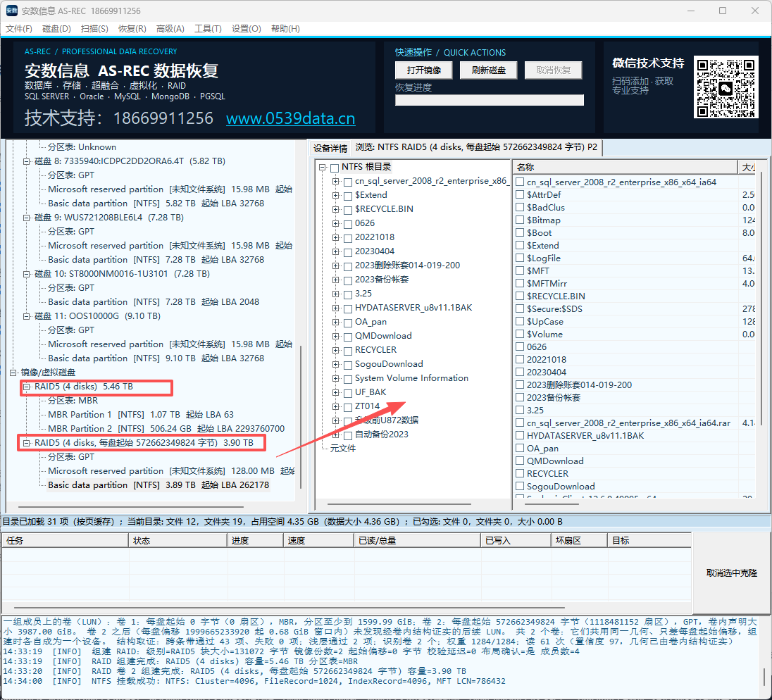Check the 2023备份帐套 checkbox in tree
This screenshot has height=700, width=772.
pos(347,280)
